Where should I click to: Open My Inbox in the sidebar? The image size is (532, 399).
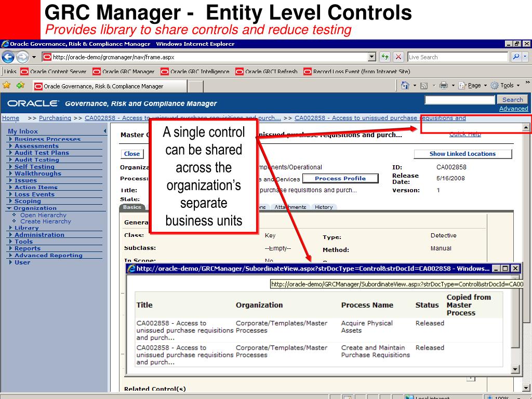pos(23,131)
